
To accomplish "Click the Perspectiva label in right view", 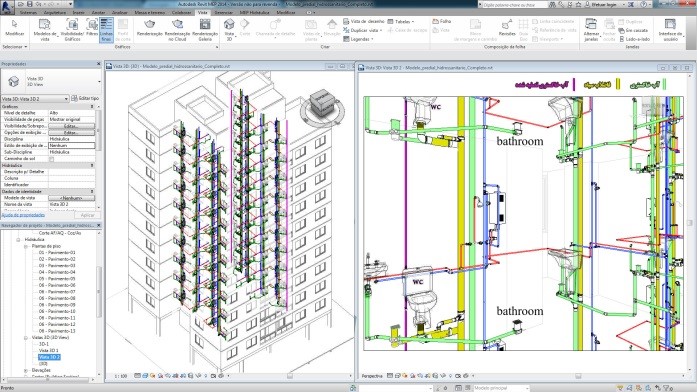I will coord(372,376).
